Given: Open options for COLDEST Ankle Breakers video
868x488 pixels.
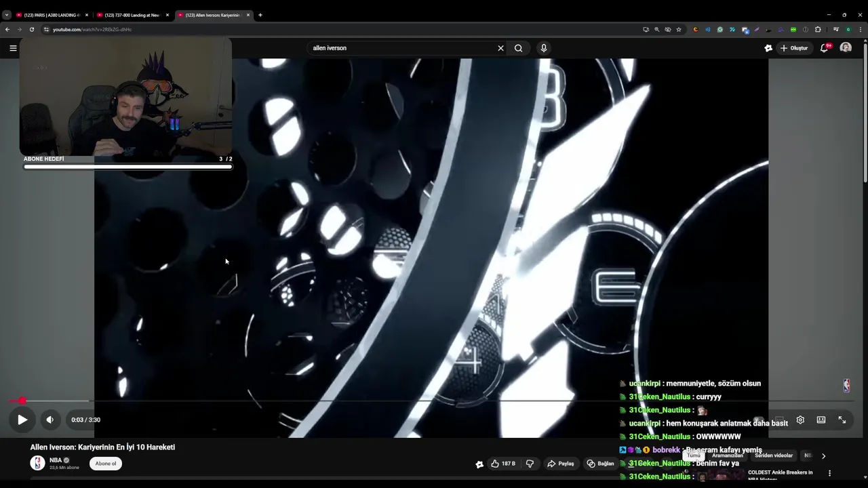Looking at the screenshot, I should tap(829, 473).
